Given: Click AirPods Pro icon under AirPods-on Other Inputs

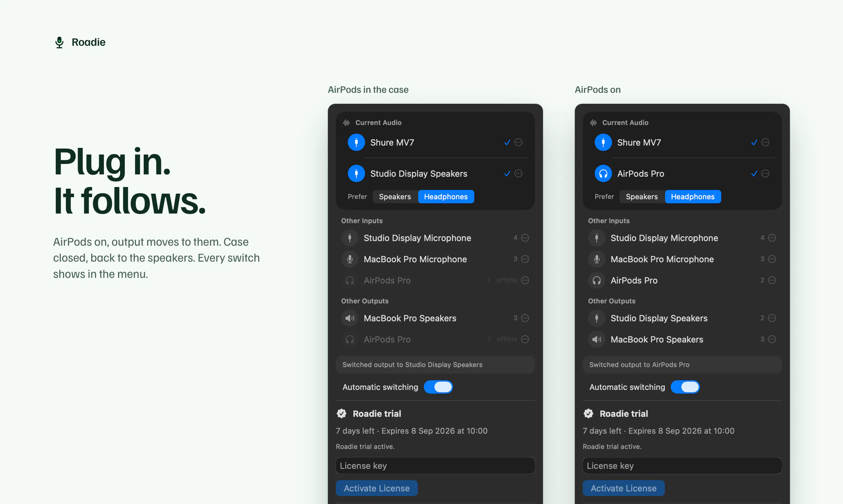Looking at the screenshot, I should [x=597, y=281].
